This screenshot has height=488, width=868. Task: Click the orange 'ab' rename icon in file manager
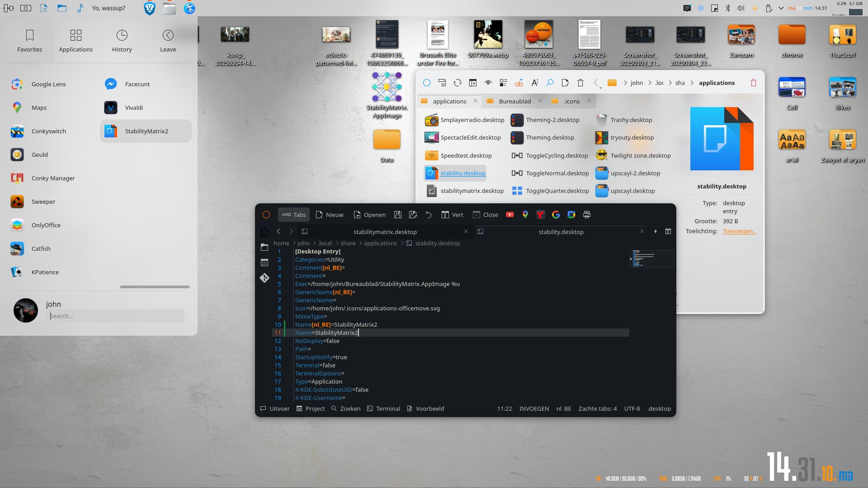pyautogui.click(x=519, y=83)
